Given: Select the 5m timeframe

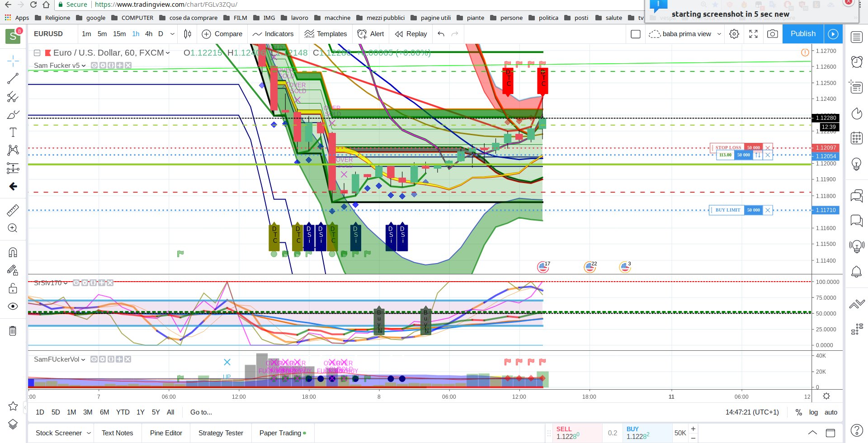Looking at the screenshot, I should click(x=102, y=34).
